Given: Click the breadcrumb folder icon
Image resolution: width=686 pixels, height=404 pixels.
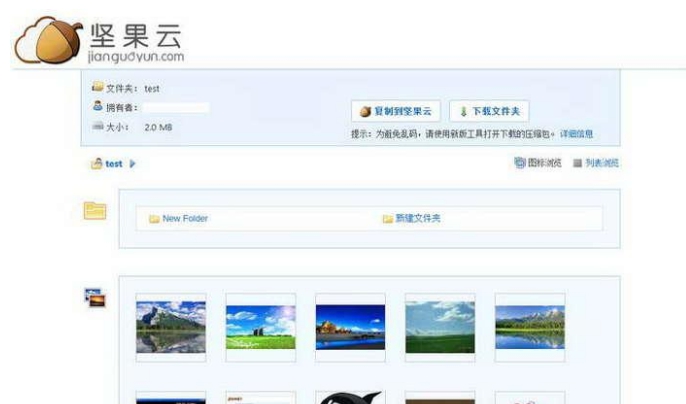Looking at the screenshot, I should coord(97,164).
